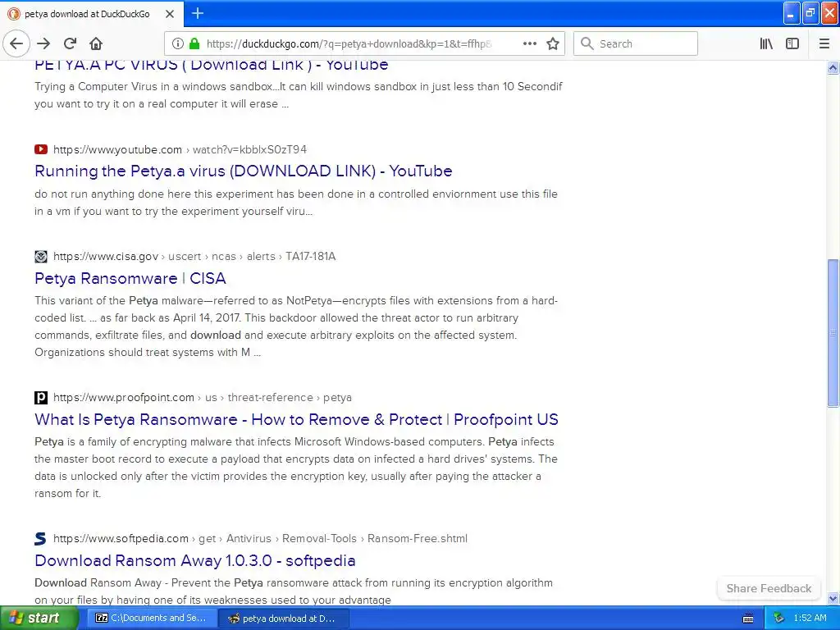Open the Library icon in toolbar

(x=766, y=43)
